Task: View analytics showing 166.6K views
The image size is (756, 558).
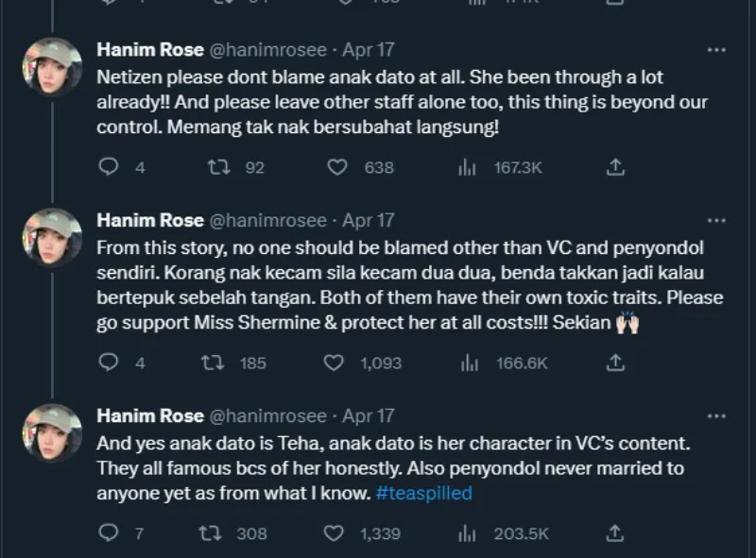Action: pyautogui.click(x=466, y=363)
